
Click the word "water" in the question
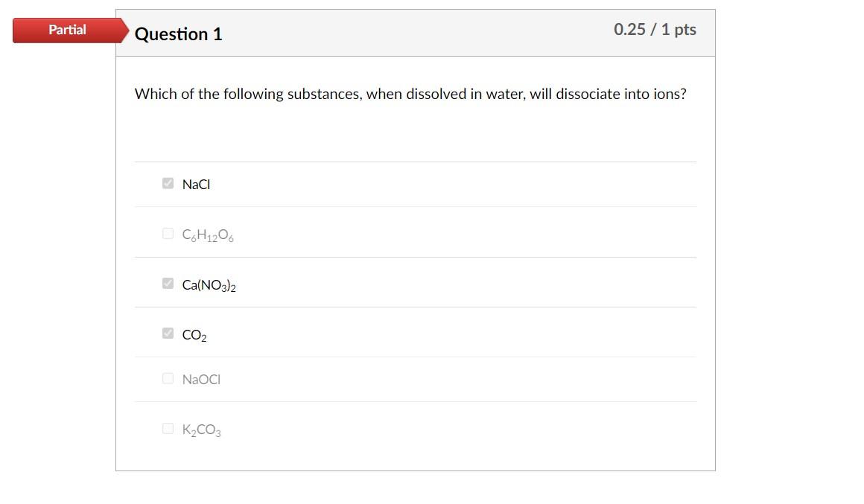pyautogui.click(x=504, y=94)
